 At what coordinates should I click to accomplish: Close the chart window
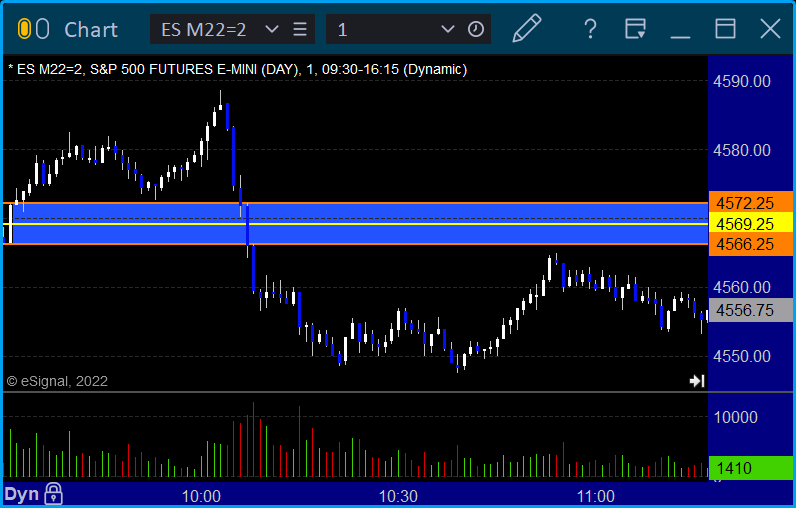[x=770, y=29]
